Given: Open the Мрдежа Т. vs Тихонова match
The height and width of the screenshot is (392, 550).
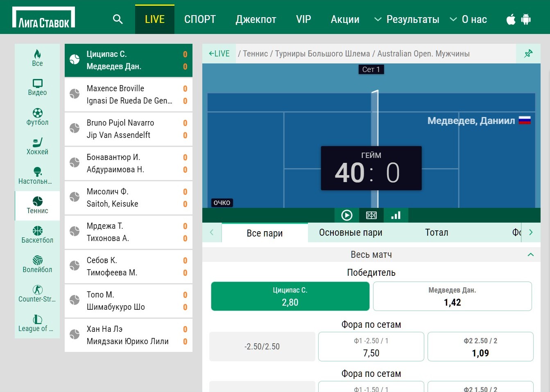Looking at the screenshot, I should pos(129,232).
